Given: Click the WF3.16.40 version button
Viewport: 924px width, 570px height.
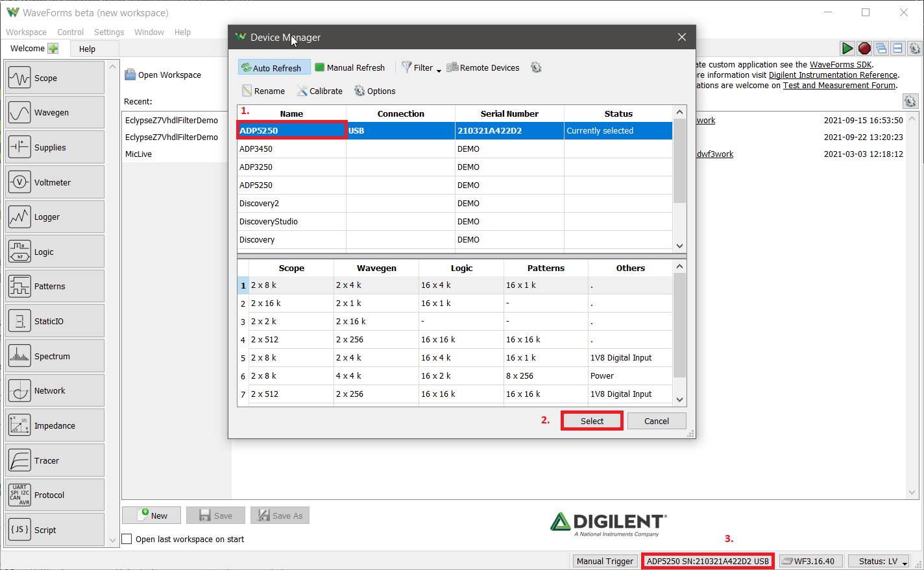Looking at the screenshot, I should [811, 561].
